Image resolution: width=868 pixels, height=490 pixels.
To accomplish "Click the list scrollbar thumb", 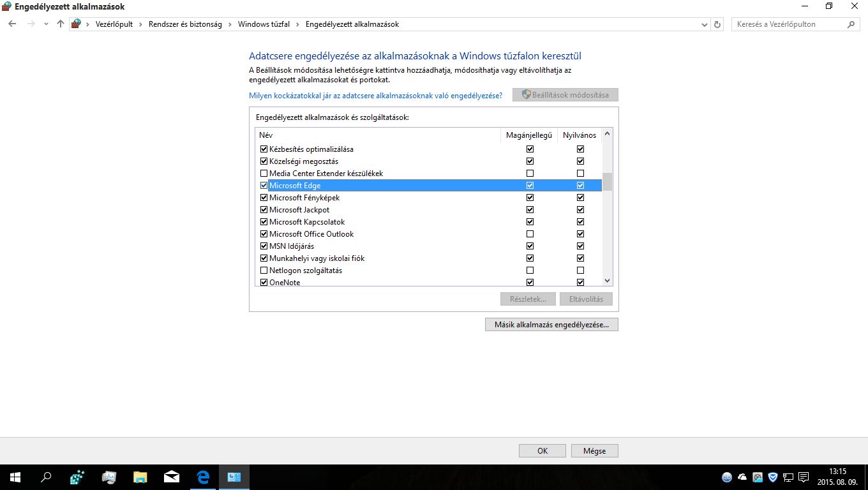I will (x=607, y=182).
